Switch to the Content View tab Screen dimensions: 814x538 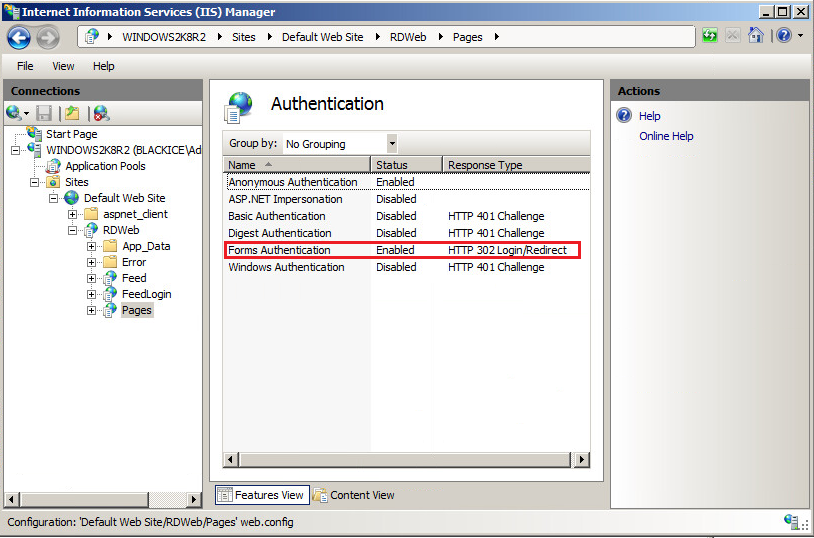coord(354,495)
